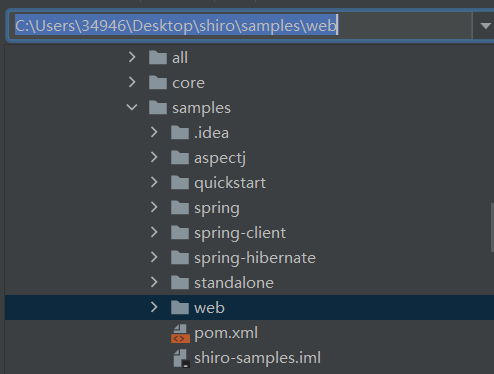Click the .idea folder icon

click(180, 132)
